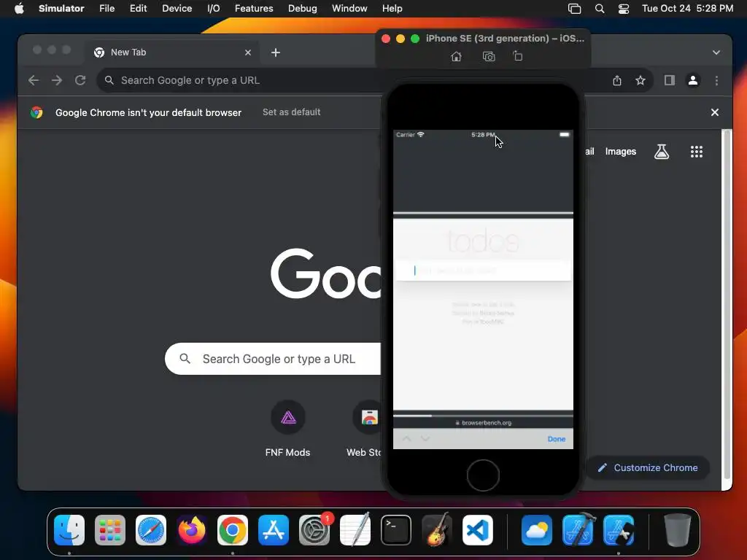Expand Chrome tab search chevron
Viewport: 747px width, 560px height.
click(x=716, y=52)
